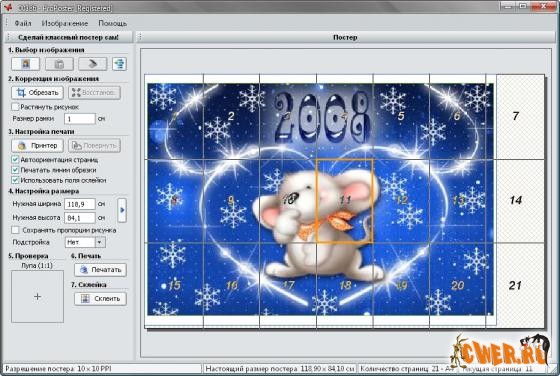Click the blue arrow apply size button
The width and height of the screenshot is (560, 376).
[122, 210]
